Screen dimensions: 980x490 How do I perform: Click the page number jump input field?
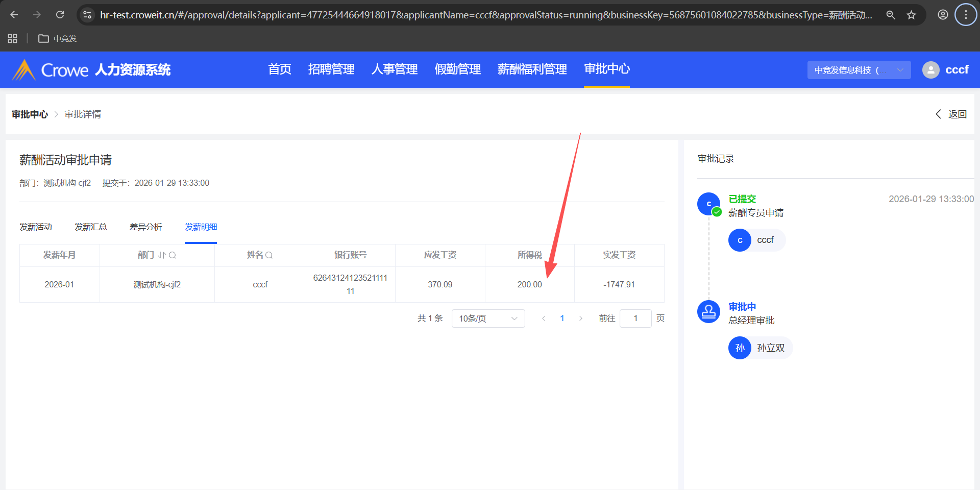coord(635,318)
